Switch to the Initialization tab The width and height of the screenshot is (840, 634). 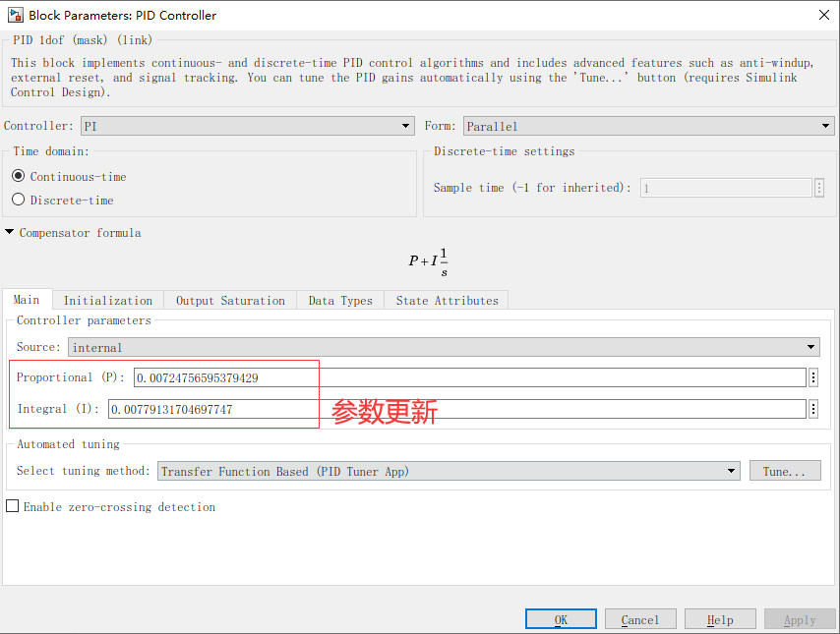108,300
